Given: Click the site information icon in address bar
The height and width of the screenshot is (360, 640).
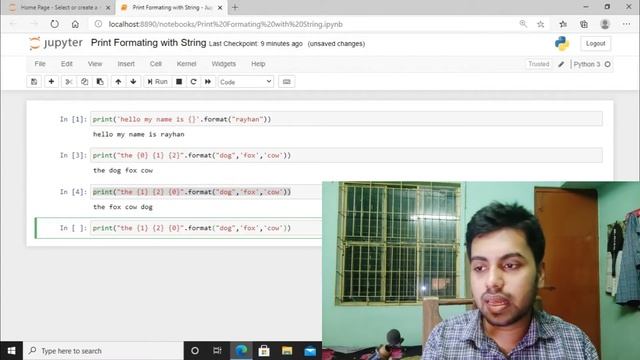Looking at the screenshot, I should 98,24.
